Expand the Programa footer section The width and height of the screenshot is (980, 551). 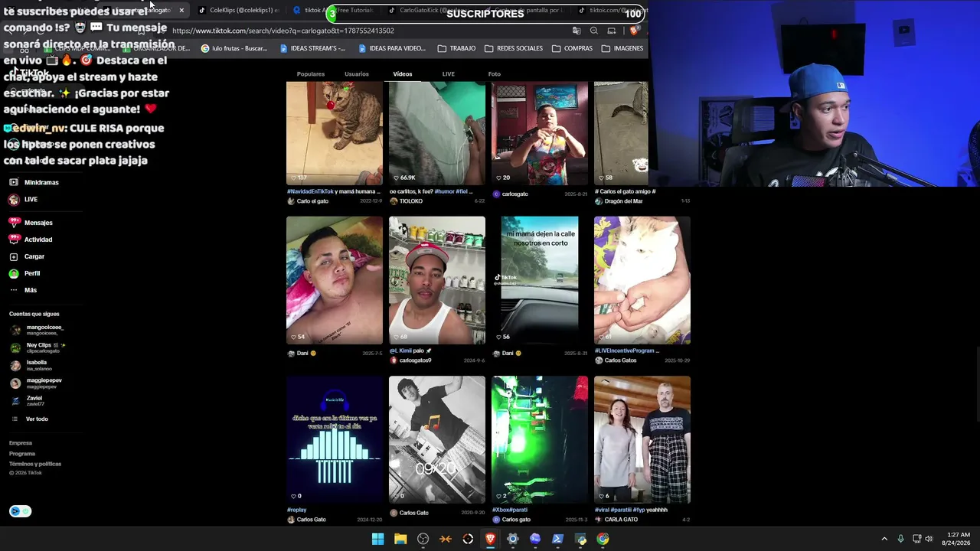(22, 454)
